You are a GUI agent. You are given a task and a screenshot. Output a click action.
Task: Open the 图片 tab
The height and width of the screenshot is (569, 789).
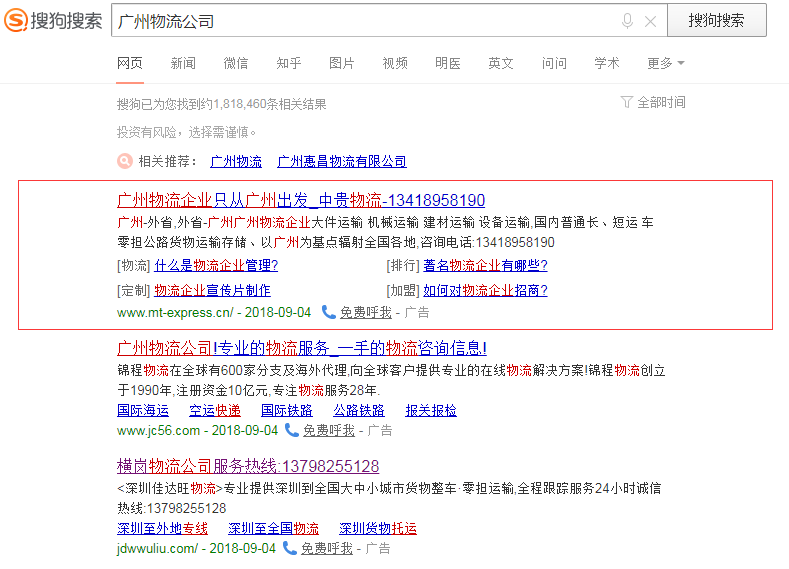(x=342, y=63)
